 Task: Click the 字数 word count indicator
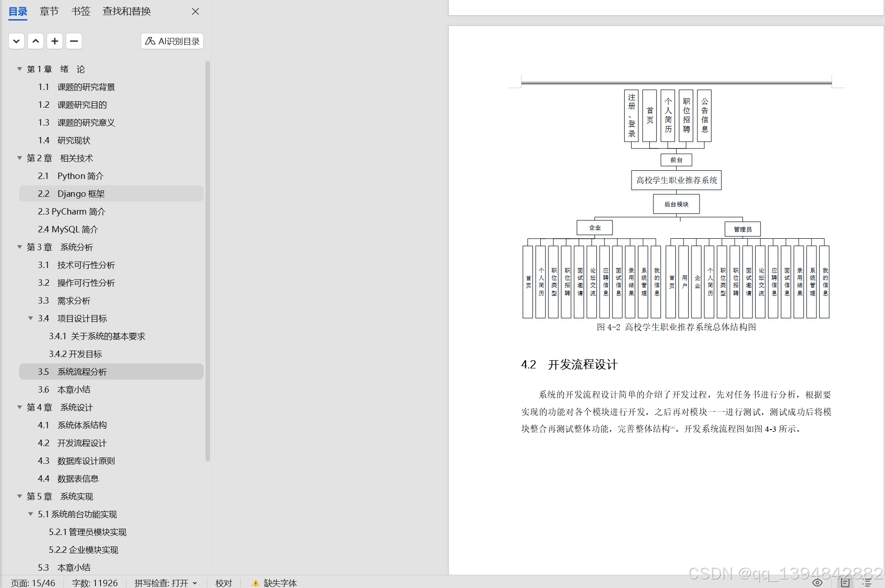[x=95, y=583]
